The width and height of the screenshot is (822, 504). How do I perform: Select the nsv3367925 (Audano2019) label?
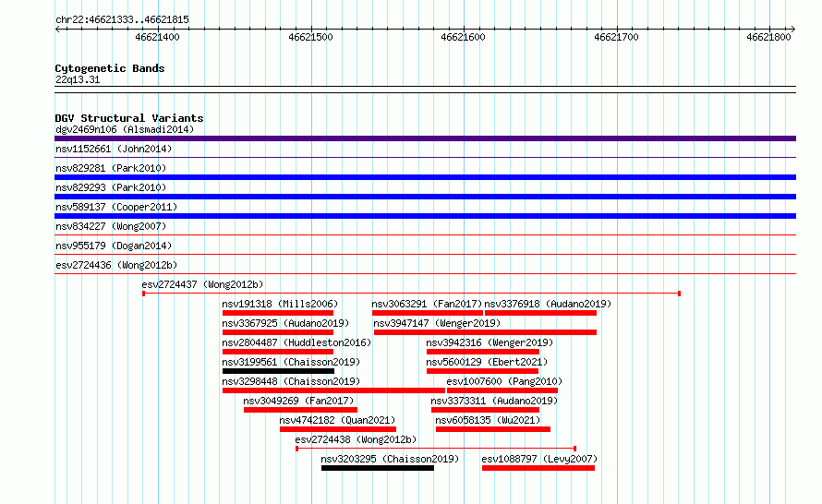[x=285, y=323]
